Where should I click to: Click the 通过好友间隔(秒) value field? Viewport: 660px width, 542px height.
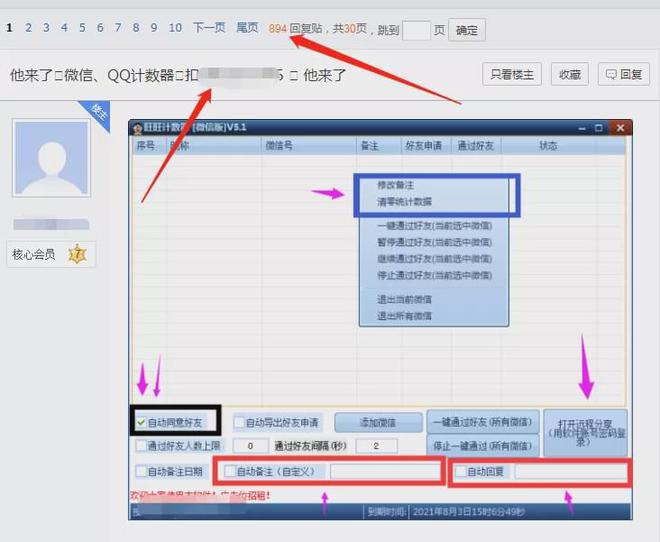[x=376, y=446]
